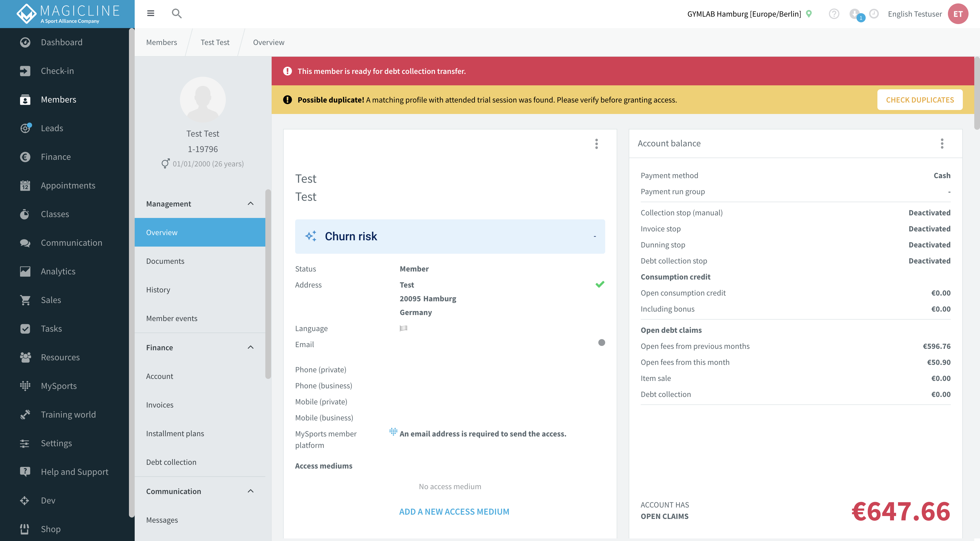Viewport: 980px width, 541px height.
Task: Click the page vertical scrollbar
Action: point(977,93)
